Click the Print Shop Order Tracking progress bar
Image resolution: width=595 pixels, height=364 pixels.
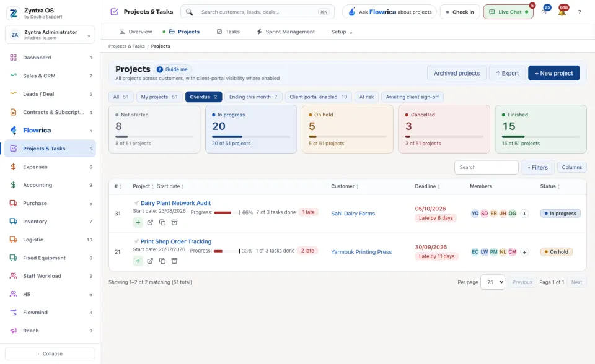tap(227, 251)
